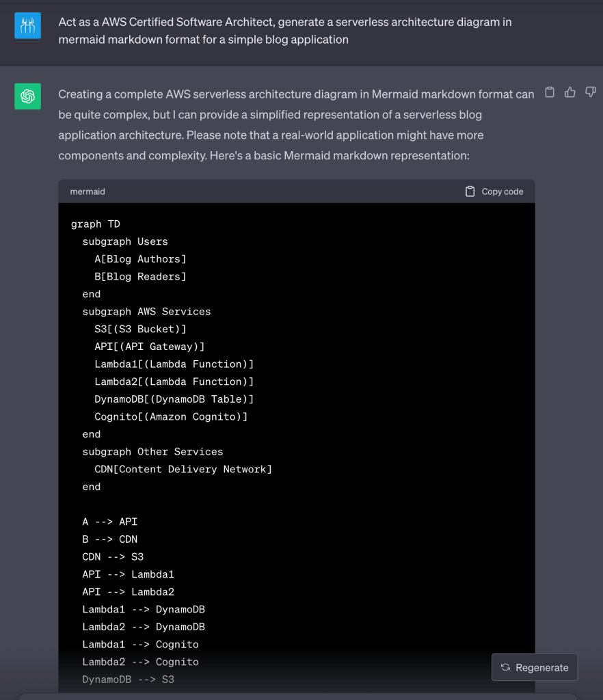Click the 'CDN --> S3' code line
Screen dimensions: 603x700
coord(113,556)
